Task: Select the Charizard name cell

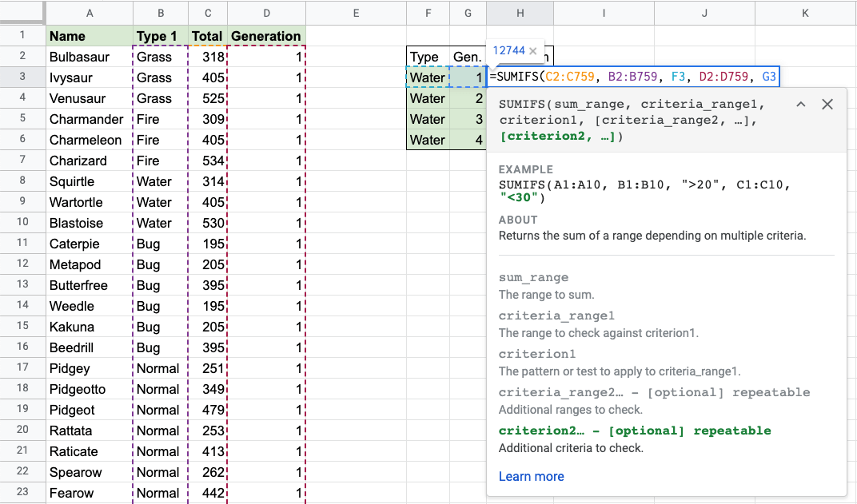Action: (x=89, y=161)
